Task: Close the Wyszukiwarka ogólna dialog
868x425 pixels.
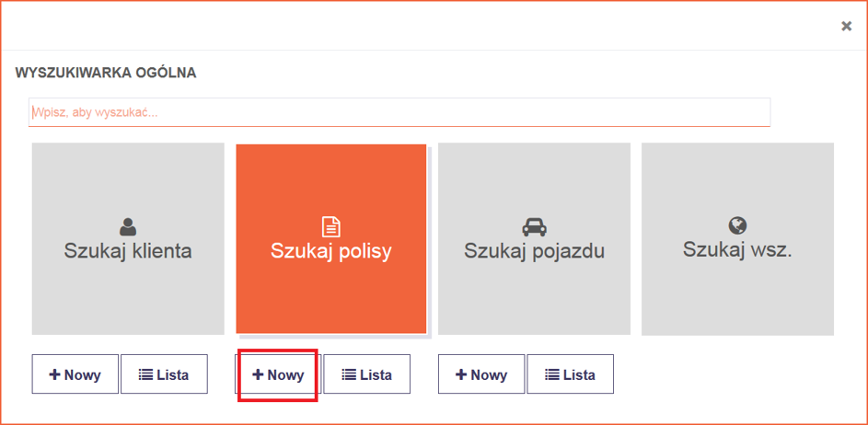Action: pyautogui.click(x=846, y=27)
